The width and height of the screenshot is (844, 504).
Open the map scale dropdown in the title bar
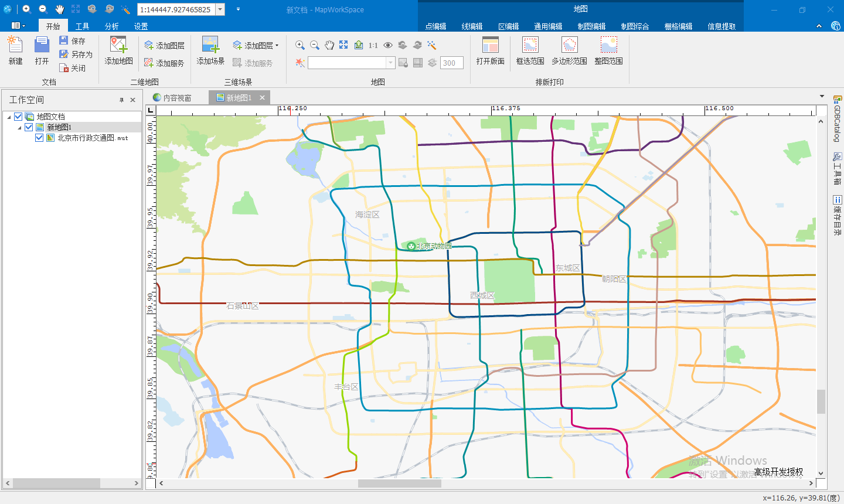pos(220,9)
